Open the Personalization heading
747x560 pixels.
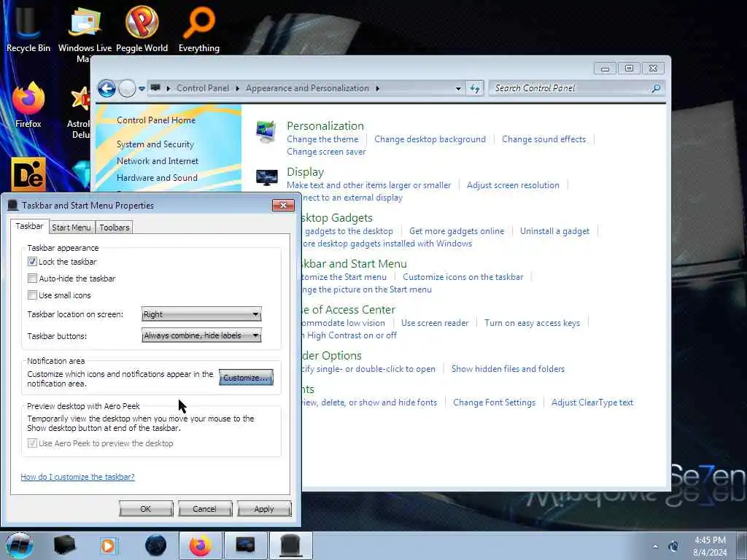[x=325, y=125]
